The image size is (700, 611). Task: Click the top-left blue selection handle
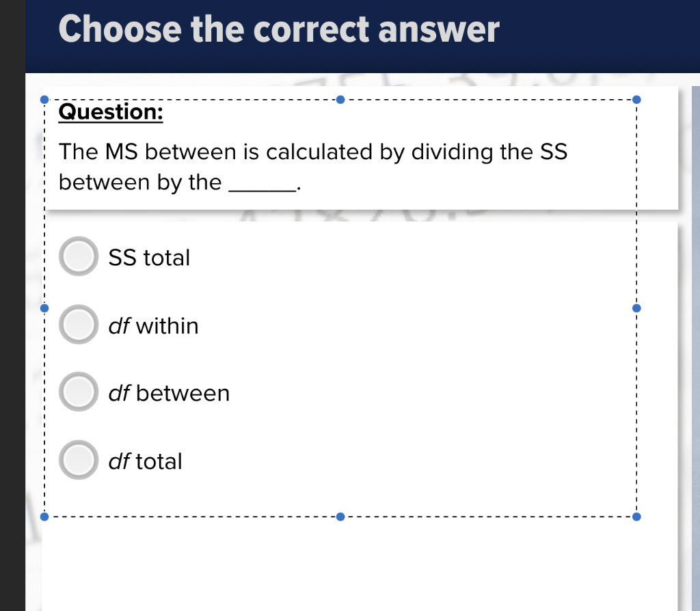tap(44, 99)
